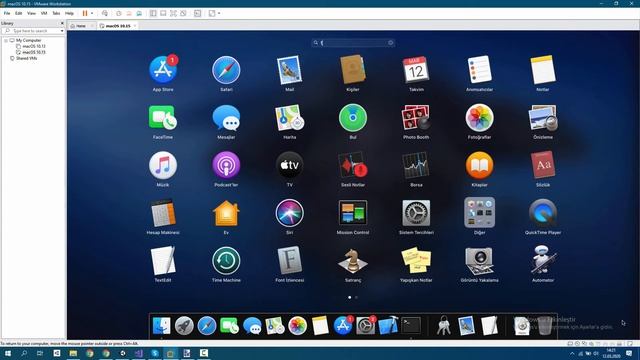Open the Borsa stocks app

point(416,165)
